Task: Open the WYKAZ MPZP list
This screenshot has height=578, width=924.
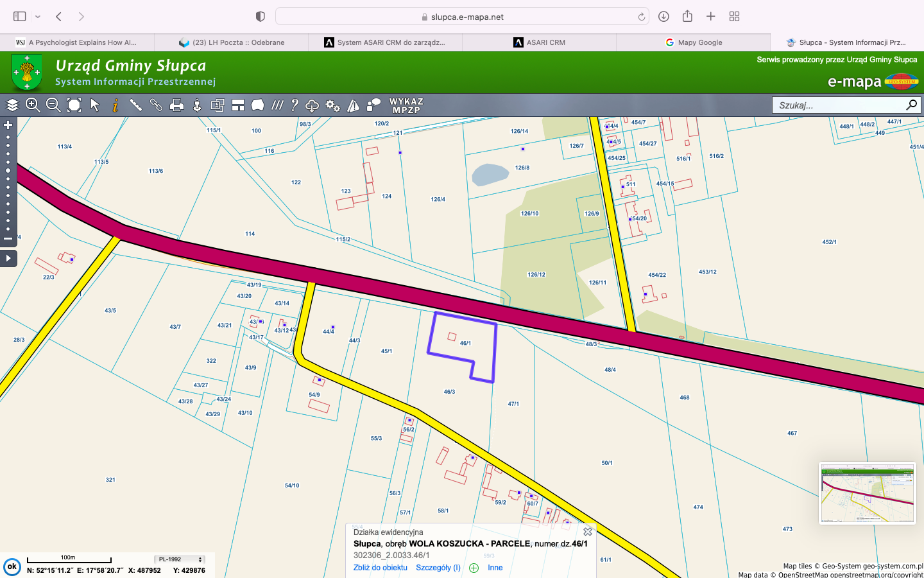Action: pos(406,105)
